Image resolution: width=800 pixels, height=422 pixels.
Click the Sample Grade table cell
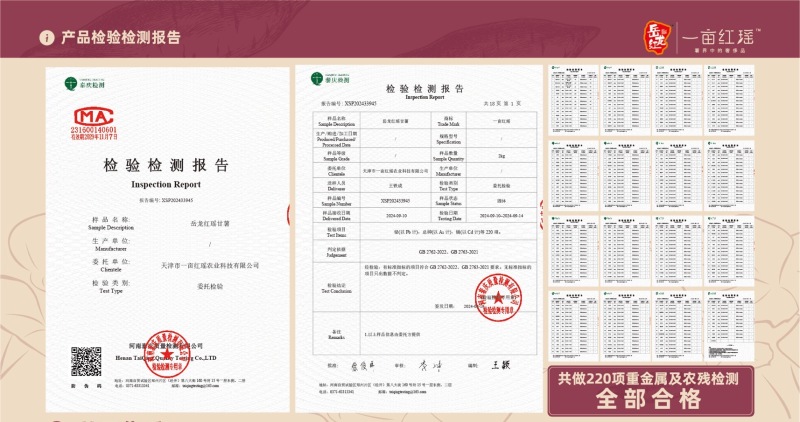click(x=336, y=156)
